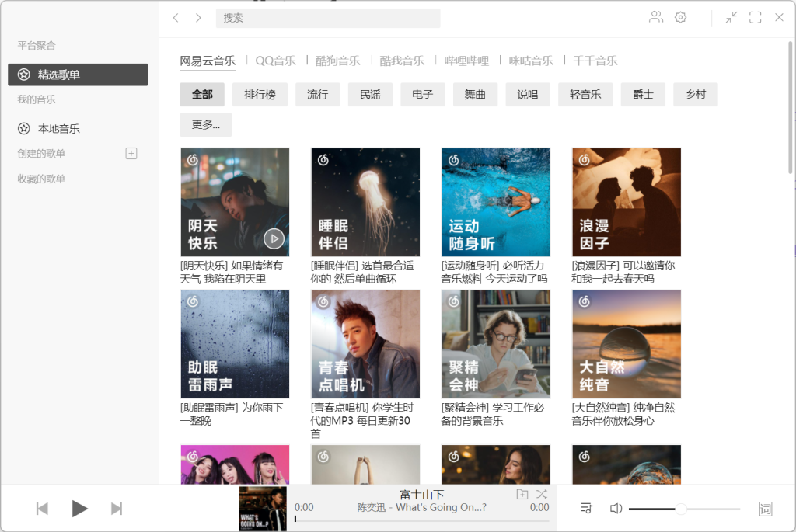The width and height of the screenshot is (796, 532).
Task: Open the 浪漫因子 playlist cover
Action: pos(627,203)
